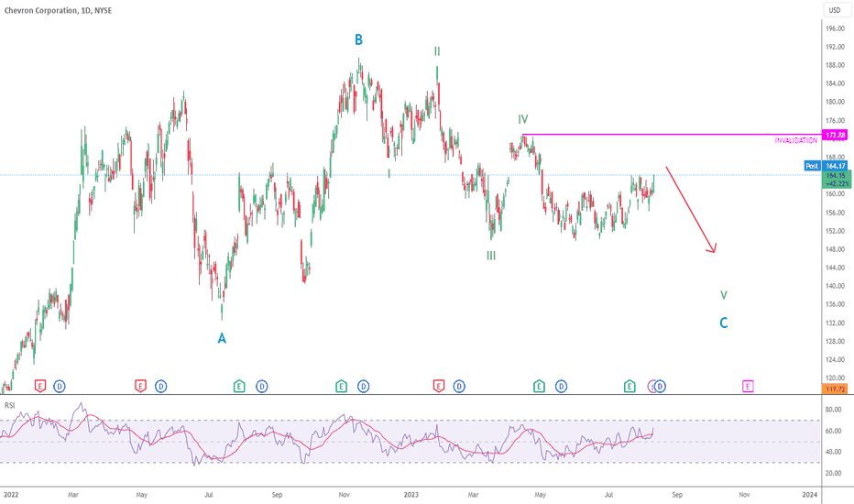854x504 pixels.
Task: Select the magenta 172.88 invalidation price label
Action: click(835, 135)
